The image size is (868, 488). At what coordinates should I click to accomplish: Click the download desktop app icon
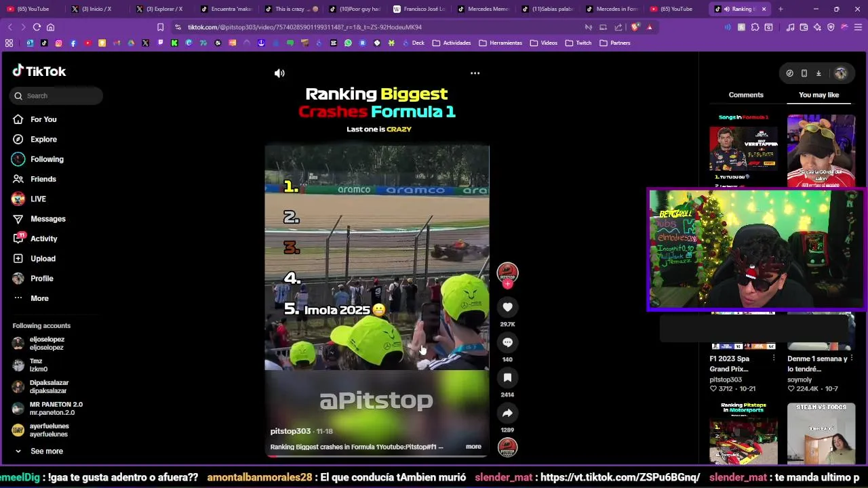pos(818,73)
